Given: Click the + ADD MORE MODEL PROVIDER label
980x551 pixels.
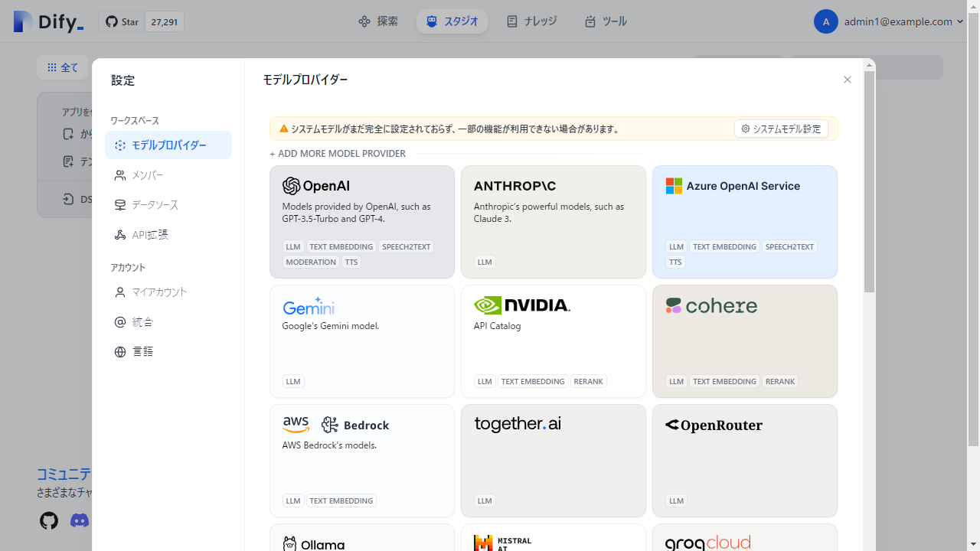Looking at the screenshot, I should [338, 154].
